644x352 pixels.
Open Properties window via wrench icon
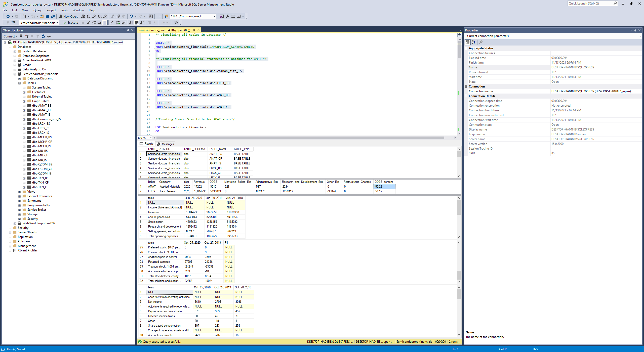pyautogui.click(x=227, y=16)
